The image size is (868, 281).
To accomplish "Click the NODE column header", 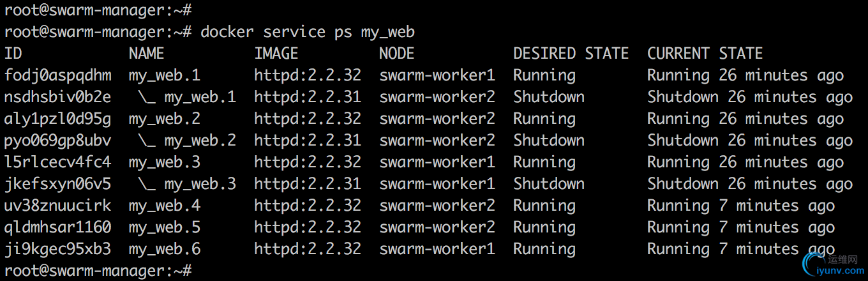I will click(x=397, y=54).
